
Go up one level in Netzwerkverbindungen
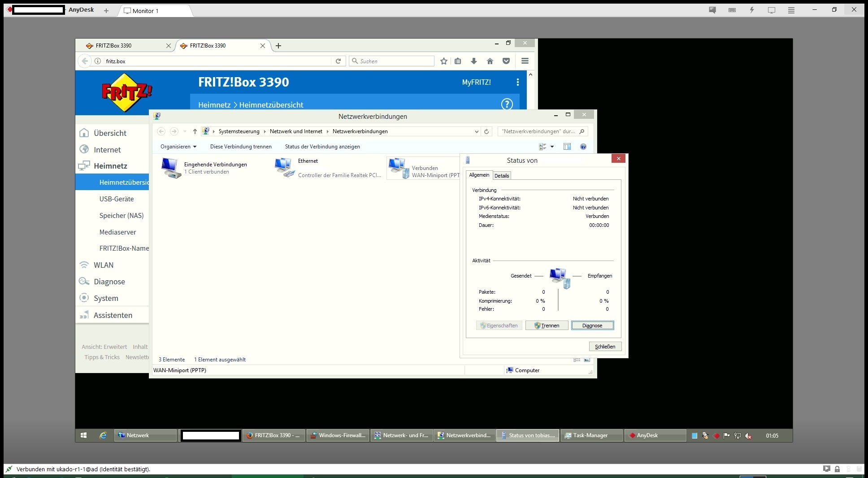click(195, 131)
